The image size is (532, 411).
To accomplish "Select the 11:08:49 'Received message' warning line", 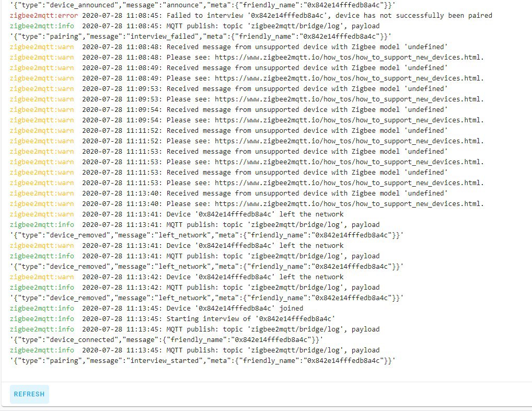I will click(x=229, y=68).
